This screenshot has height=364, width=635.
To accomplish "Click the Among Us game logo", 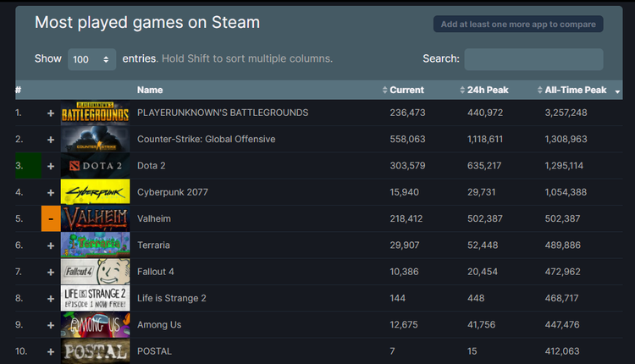I will (x=95, y=324).
